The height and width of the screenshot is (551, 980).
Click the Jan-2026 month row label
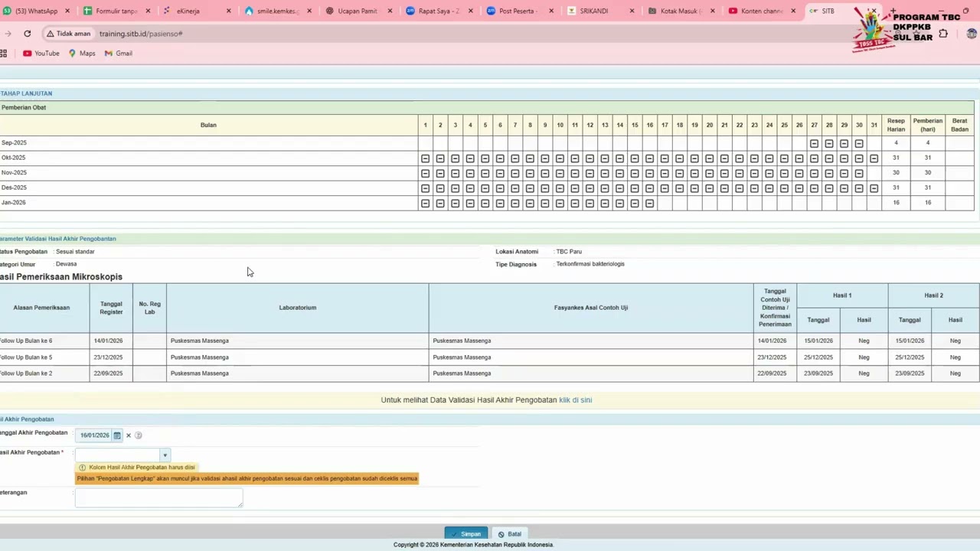tap(13, 203)
